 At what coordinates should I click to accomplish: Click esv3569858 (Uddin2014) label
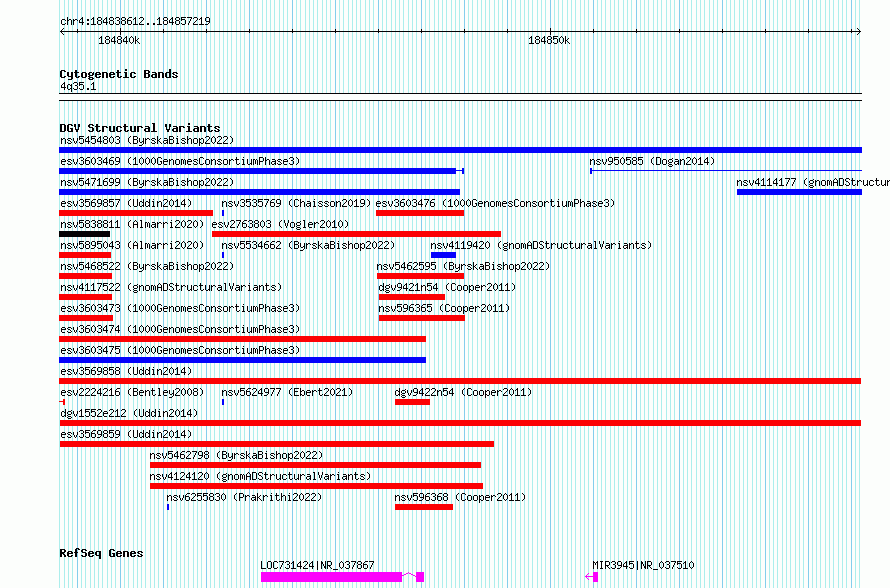click(x=126, y=371)
